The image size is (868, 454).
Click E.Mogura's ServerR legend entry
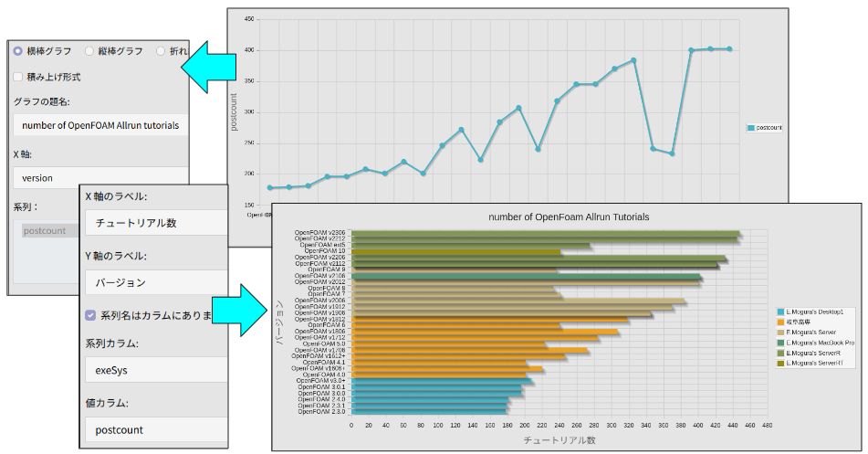point(812,353)
